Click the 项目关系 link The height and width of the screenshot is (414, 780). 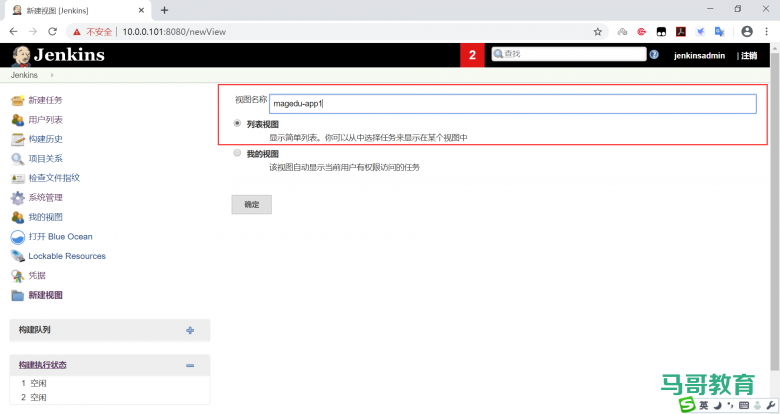(x=45, y=158)
